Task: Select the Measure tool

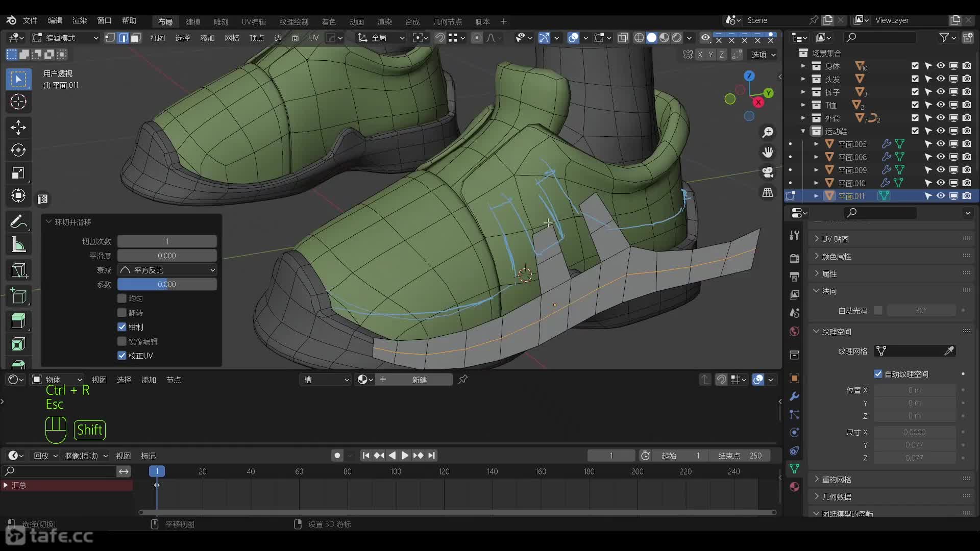Action: click(18, 245)
